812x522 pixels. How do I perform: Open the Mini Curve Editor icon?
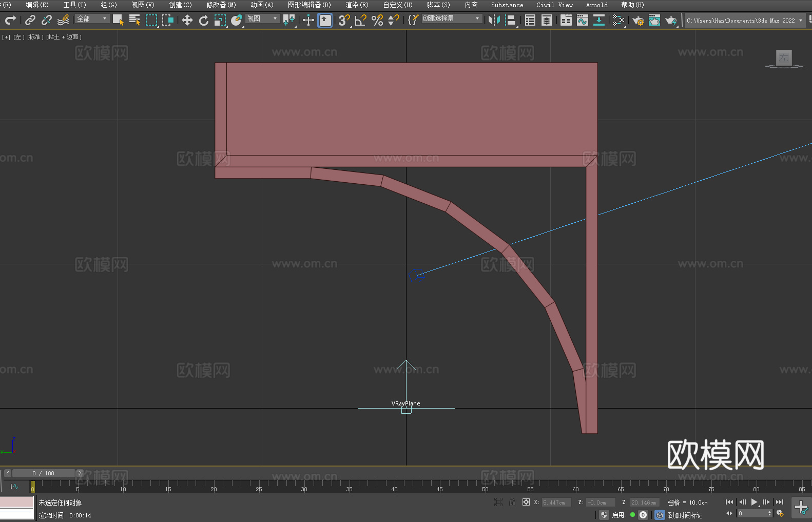(x=14, y=486)
